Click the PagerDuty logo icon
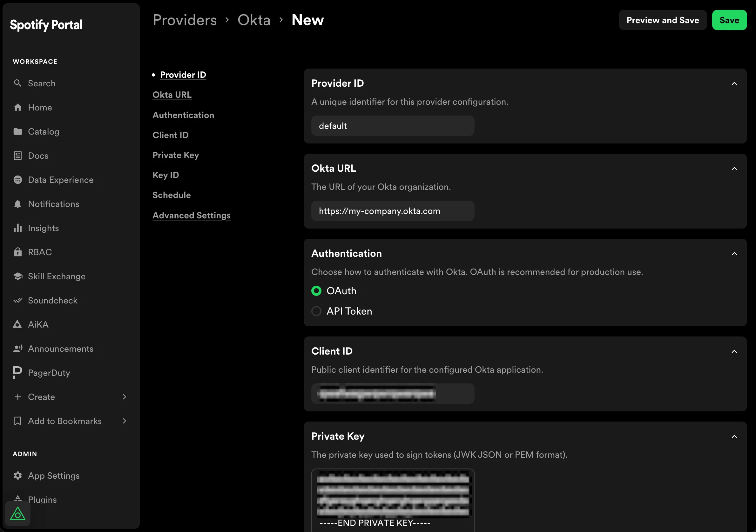The height and width of the screenshot is (532, 756). [17, 372]
